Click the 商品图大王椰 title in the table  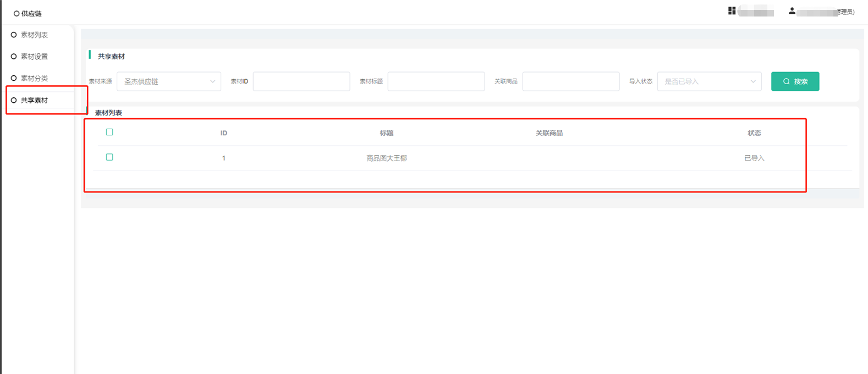[x=387, y=158]
